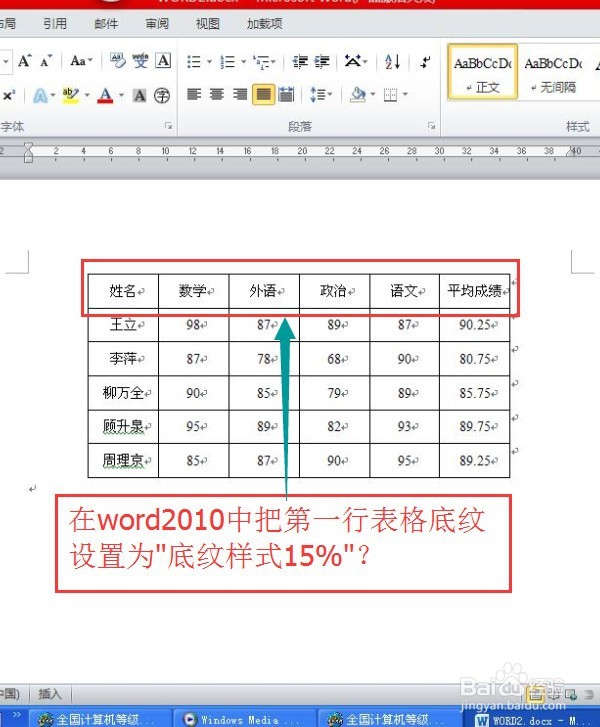This screenshot has height=727, width=600.
Task: Open the 引用 References tab
Action: (55, 24)
